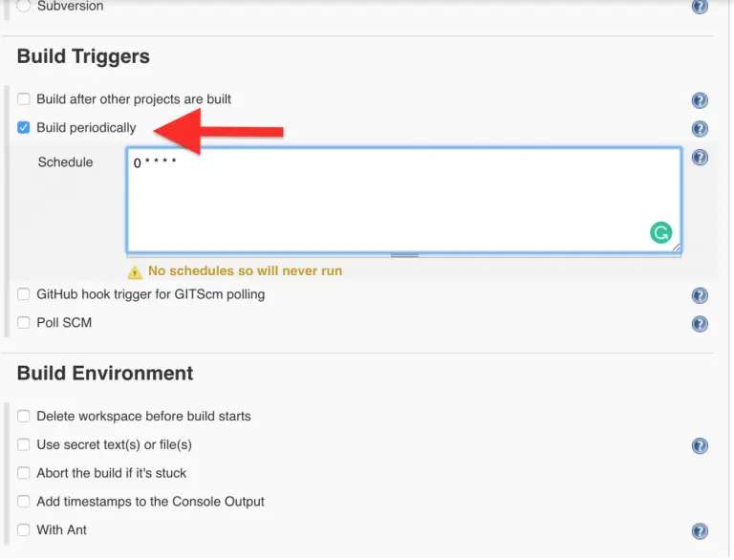The width and height of the screenshot is (734, 560).
Task: Enable Abort the build if it's stuck
Action: click(24, 473)
